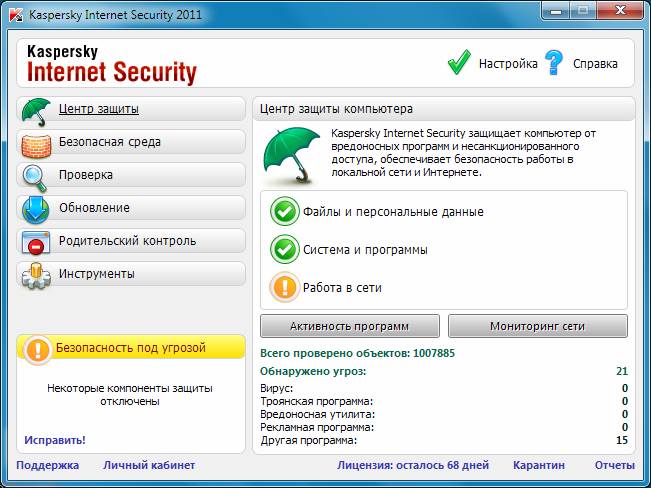Switch to the Проверка section
651x488 pixels.
(x=86, y=175)
